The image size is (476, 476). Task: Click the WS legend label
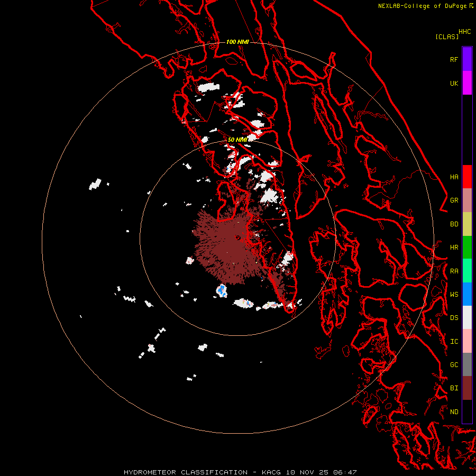click(x=454, y=294)
